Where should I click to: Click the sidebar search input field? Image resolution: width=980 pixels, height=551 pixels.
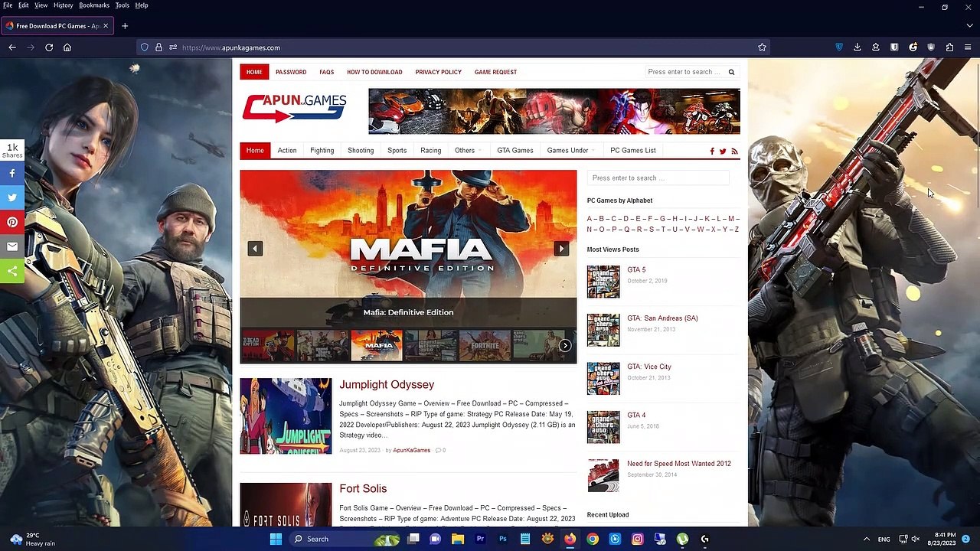(658, 178)
